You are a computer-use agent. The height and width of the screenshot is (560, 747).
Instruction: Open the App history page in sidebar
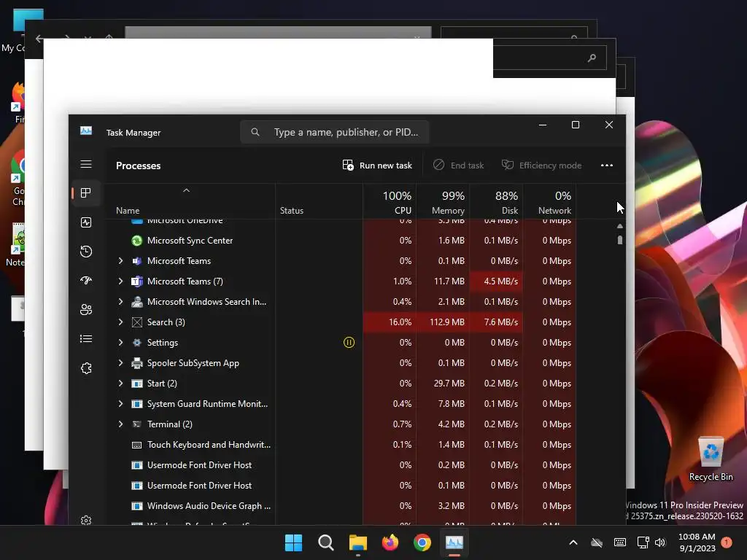click(86, 252)
